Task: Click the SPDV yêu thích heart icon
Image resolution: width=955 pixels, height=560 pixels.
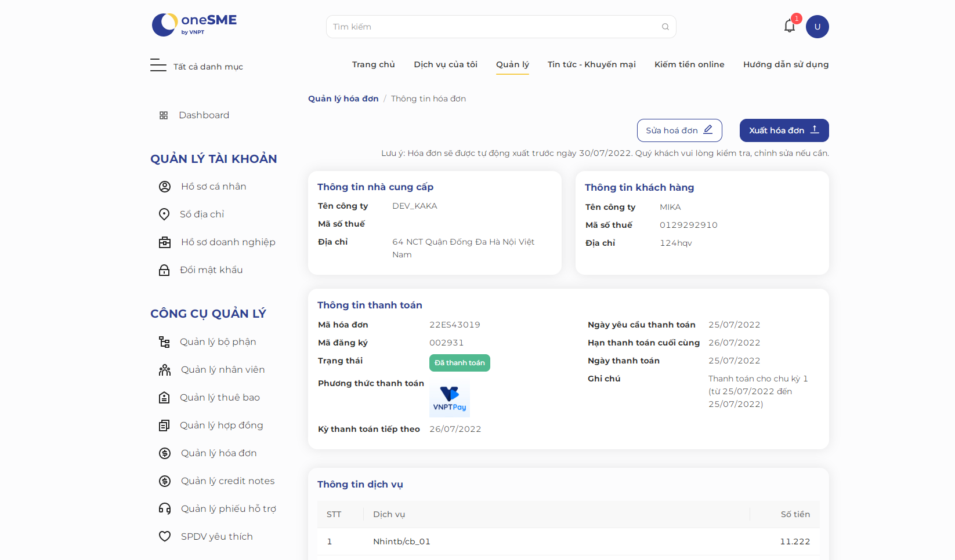Action: 165,537
